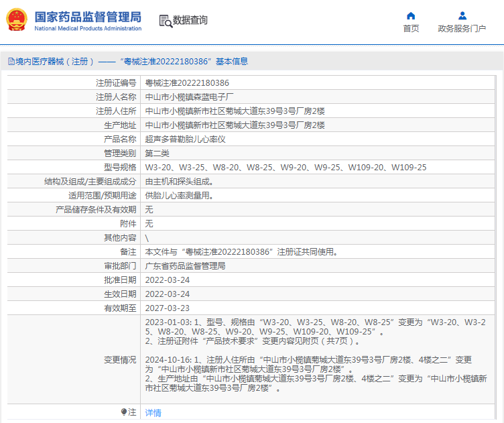Click 国家药品监督管理局 title text

[88, 17]
